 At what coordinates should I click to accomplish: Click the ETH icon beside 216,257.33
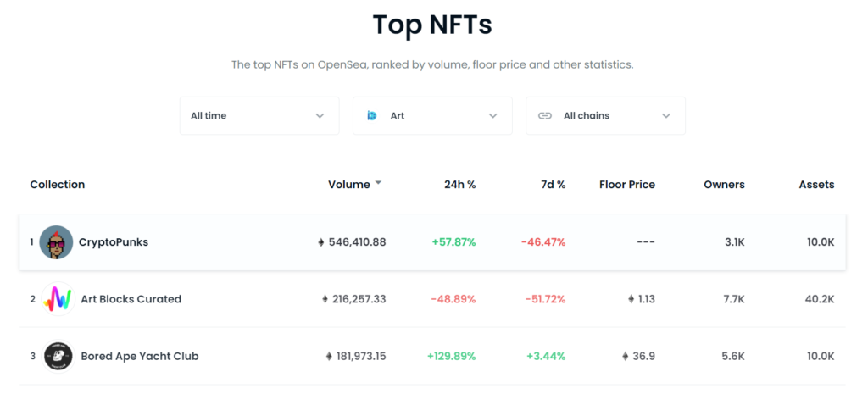[x=325, y=299]
